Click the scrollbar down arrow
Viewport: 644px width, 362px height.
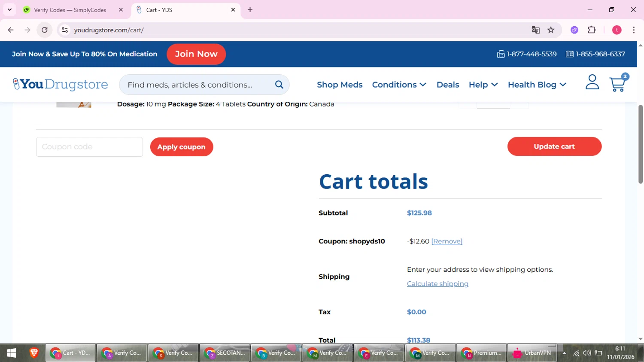pyautogui.click(x=641, y=339)
